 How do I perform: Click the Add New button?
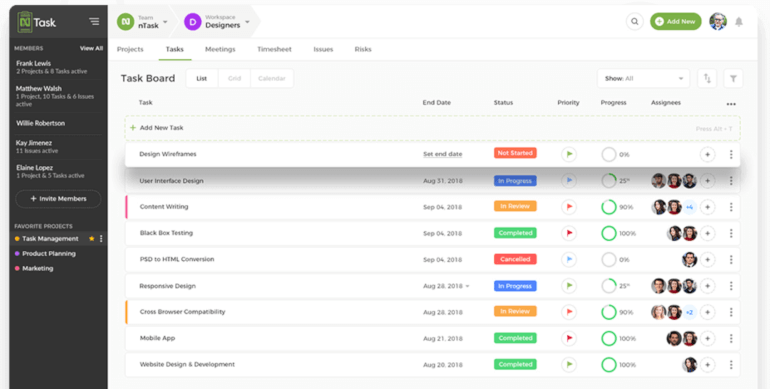676,22
